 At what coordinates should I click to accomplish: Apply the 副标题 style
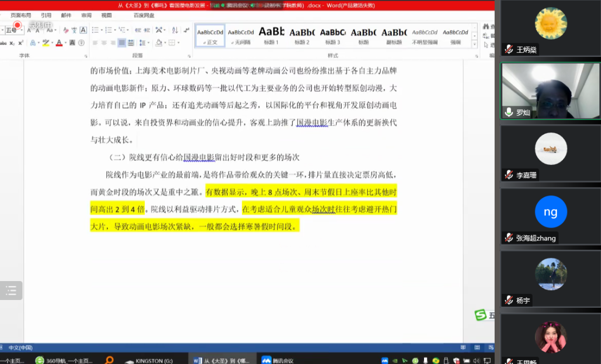[394, 36]
